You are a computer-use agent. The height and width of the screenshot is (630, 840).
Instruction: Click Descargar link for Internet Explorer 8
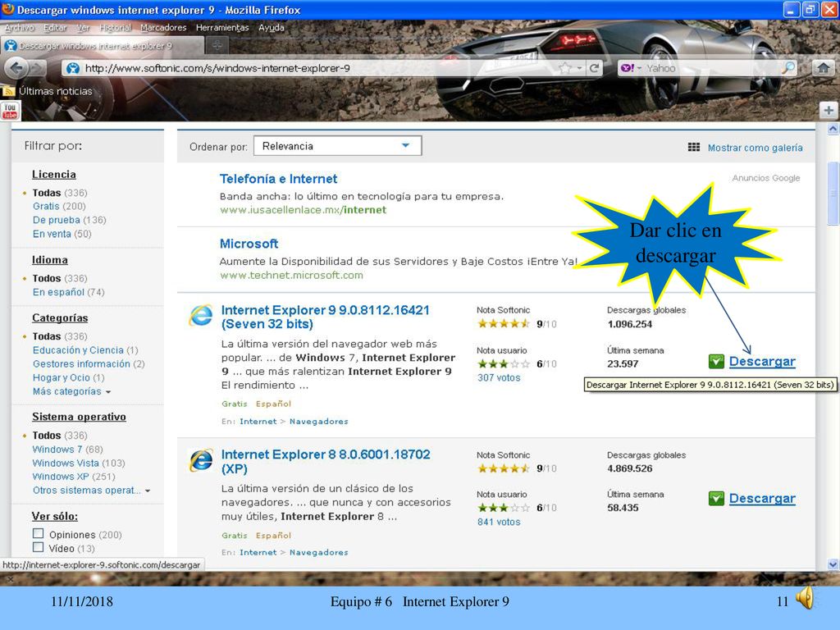pyautogui.click(x=762, y=499)
